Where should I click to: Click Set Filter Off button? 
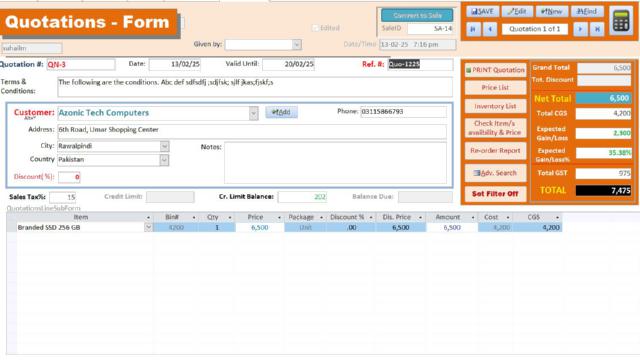(495, 193)
